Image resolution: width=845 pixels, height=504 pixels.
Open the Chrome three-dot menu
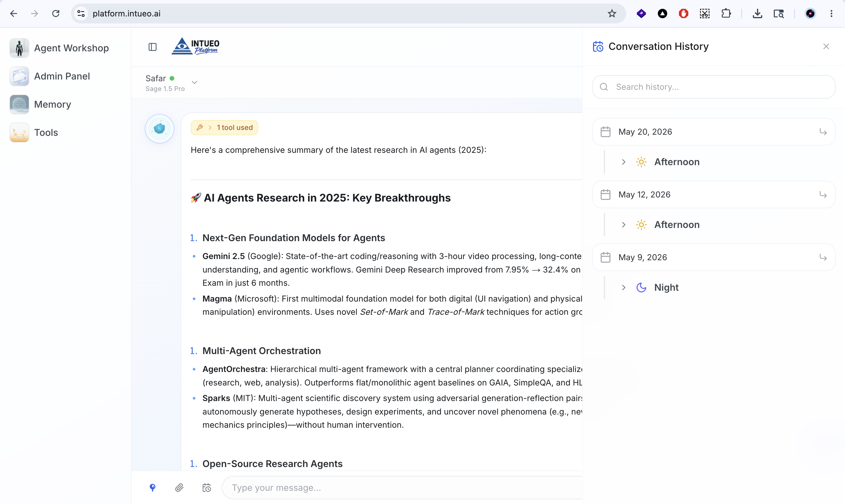pos(832,13)
